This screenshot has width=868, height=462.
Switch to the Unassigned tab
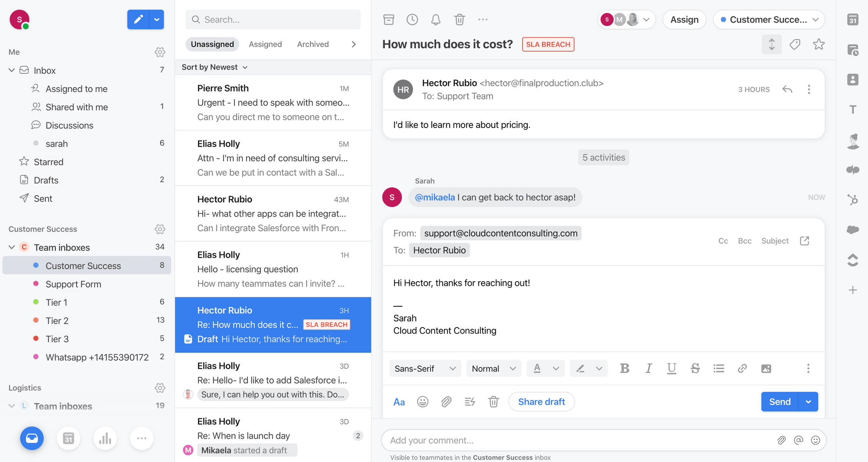(212, 44)
